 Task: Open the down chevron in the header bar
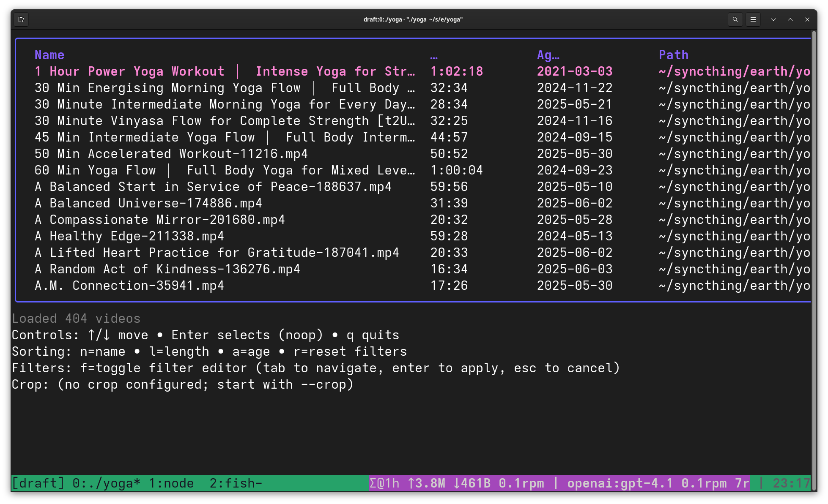pos(773,19)
